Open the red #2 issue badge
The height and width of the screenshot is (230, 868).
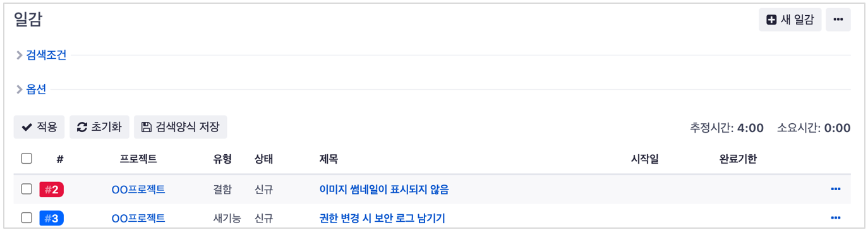coord(52,190)
